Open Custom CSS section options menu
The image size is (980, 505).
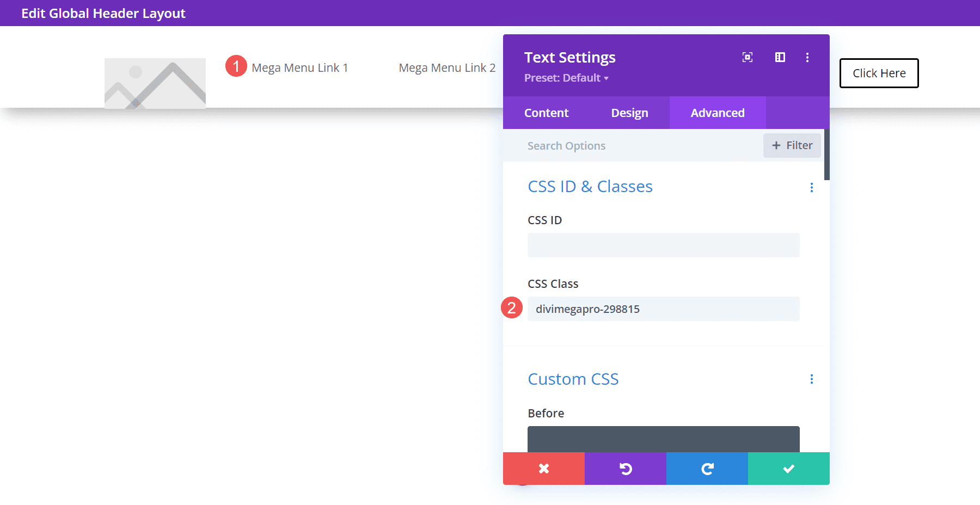pyautogui.click(x=811, y=379)
